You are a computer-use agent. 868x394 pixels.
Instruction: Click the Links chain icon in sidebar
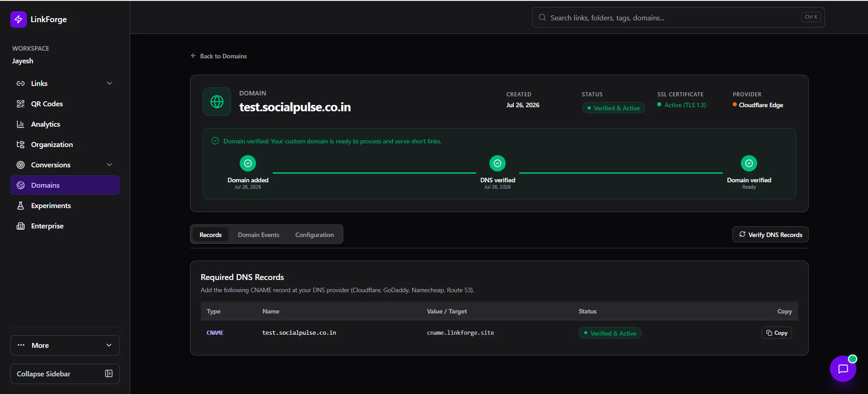pos(20,84)
